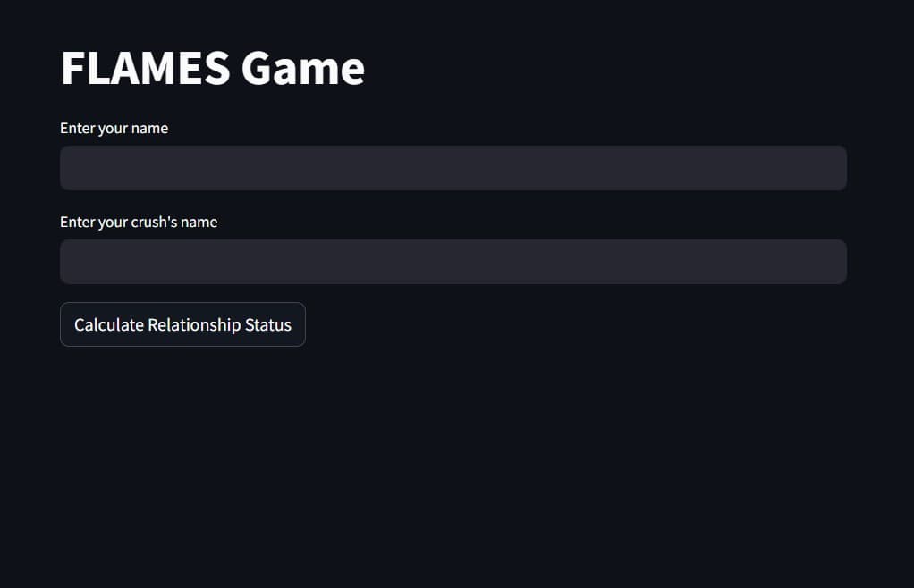
Task: Click the label above the first input
Action: pyautogui.click(x=114, y=128)
